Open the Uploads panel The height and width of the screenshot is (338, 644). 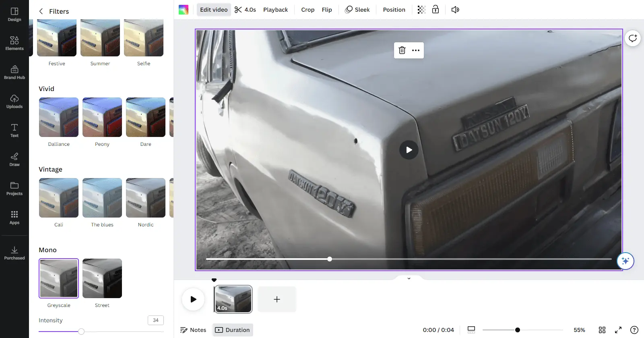[14, 101]
